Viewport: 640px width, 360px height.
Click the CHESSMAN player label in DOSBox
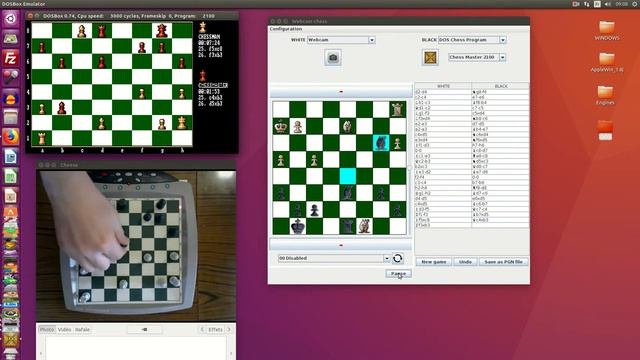pyautogui.click(x=209, y=37)
